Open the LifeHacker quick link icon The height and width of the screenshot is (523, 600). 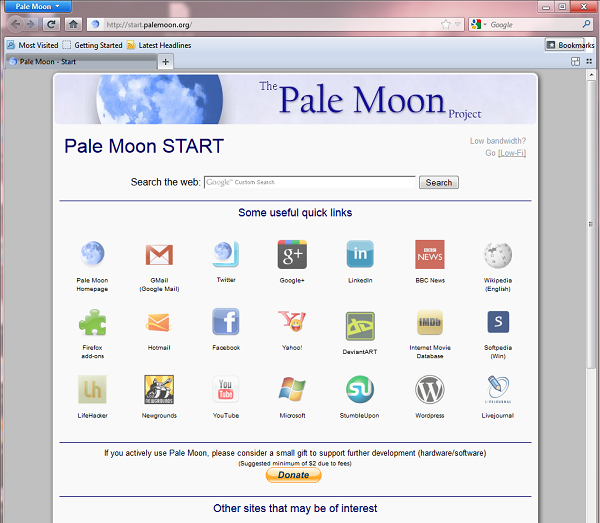(92, 389)
